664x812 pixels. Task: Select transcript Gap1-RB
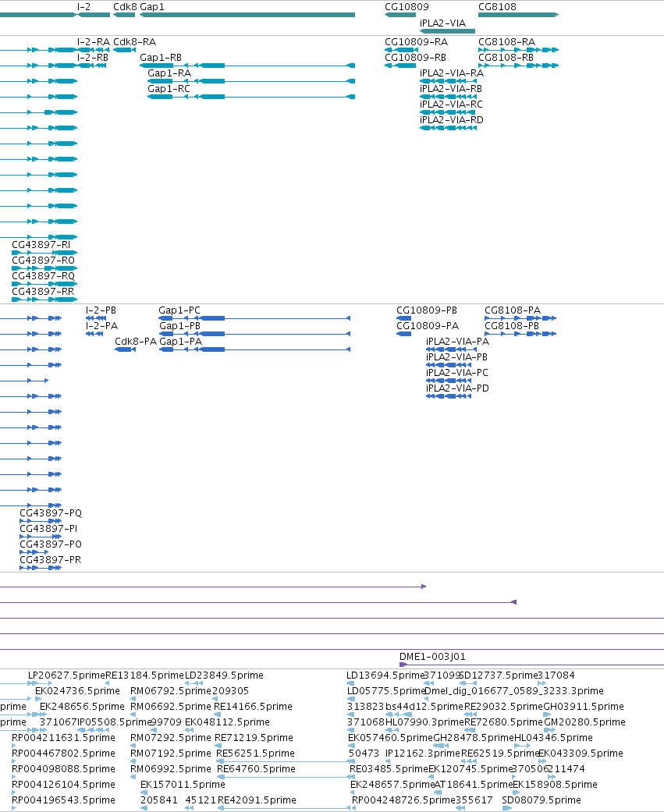(247, 66)
